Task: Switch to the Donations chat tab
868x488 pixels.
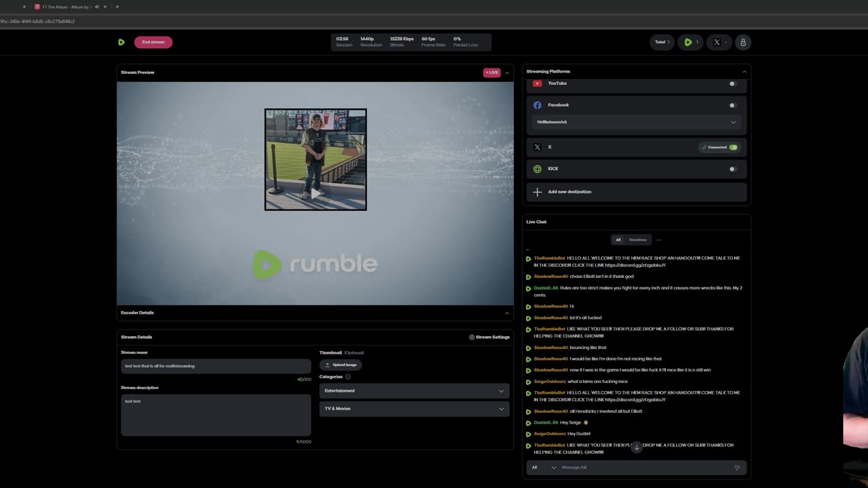Action: point(637,240)
